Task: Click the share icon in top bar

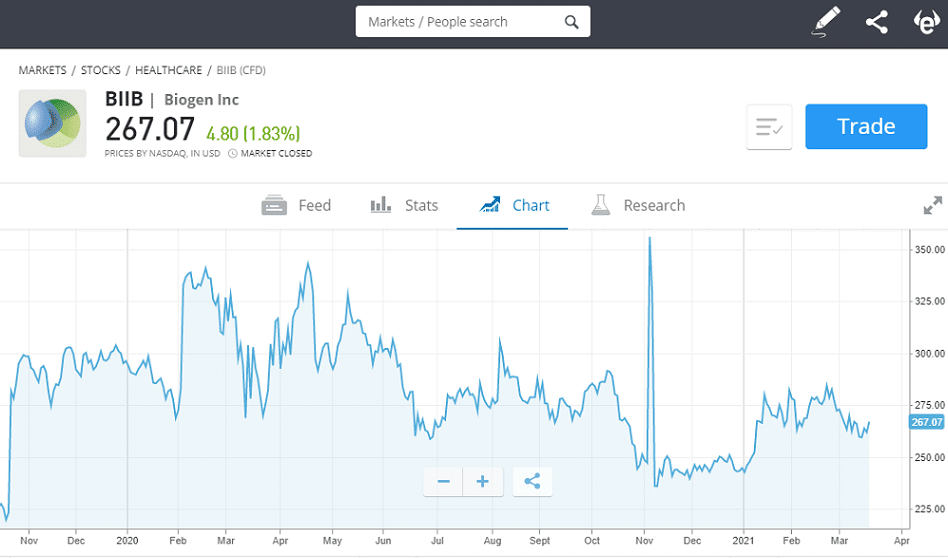Action: click(x=877, y=22)
